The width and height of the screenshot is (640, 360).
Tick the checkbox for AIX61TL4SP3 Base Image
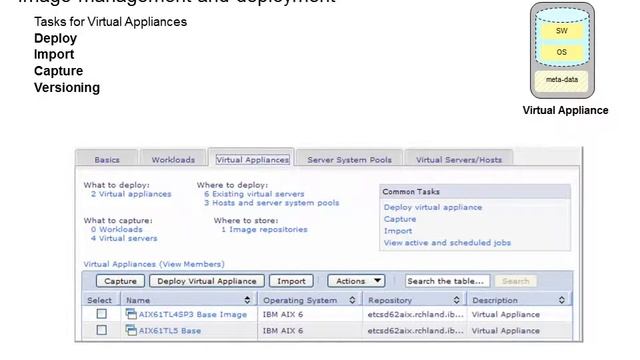[102, 314]
